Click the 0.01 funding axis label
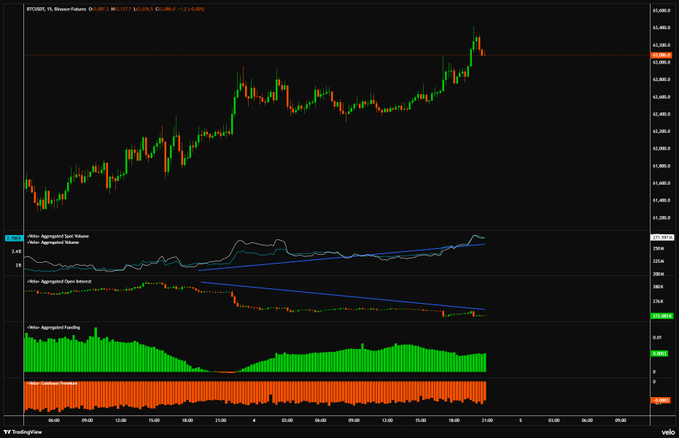The image size is (679, 438). 657,337
